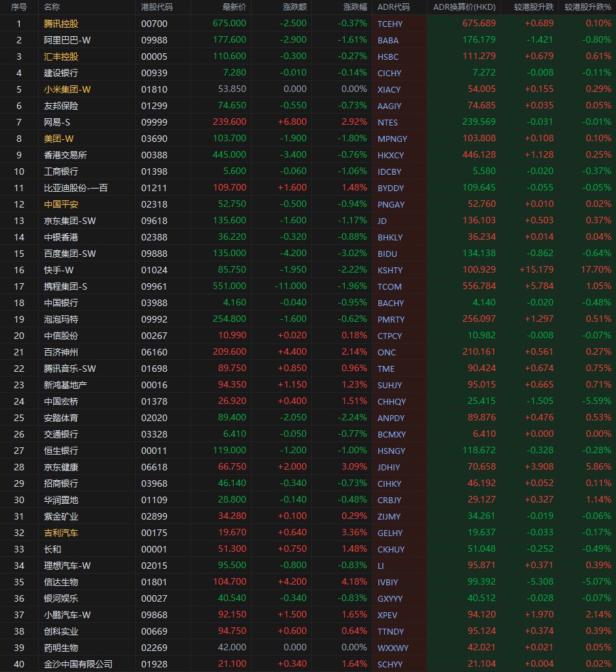Select 小鹏汽车-W stock name
This screenshot has width=616, height=672.
[x=67, y=616]
